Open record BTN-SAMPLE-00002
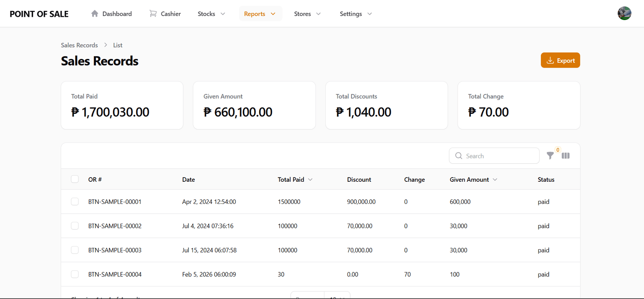 [115, 226]
